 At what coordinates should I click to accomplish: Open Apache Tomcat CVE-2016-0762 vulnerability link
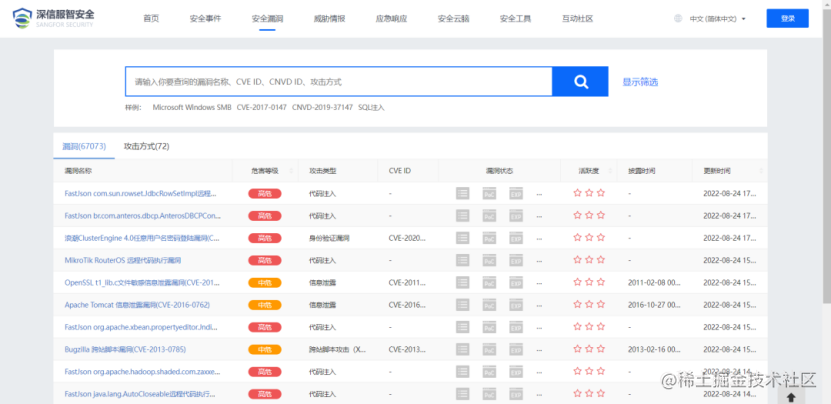point(137,305)
